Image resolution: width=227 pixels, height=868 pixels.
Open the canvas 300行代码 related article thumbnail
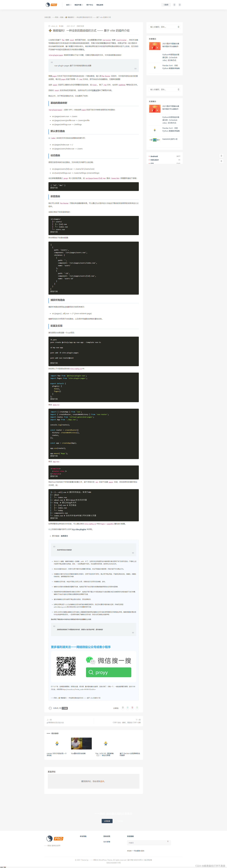(x=57, y=743)
